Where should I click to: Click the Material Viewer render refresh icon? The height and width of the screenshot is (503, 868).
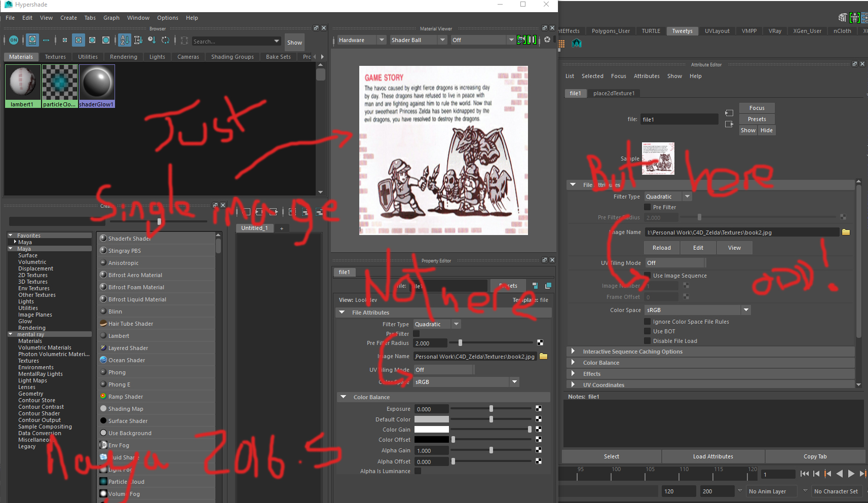point(521,40)
